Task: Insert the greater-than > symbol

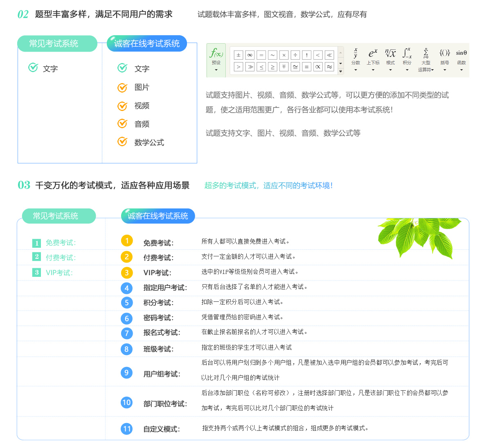Action: click(x=239, y=66)
